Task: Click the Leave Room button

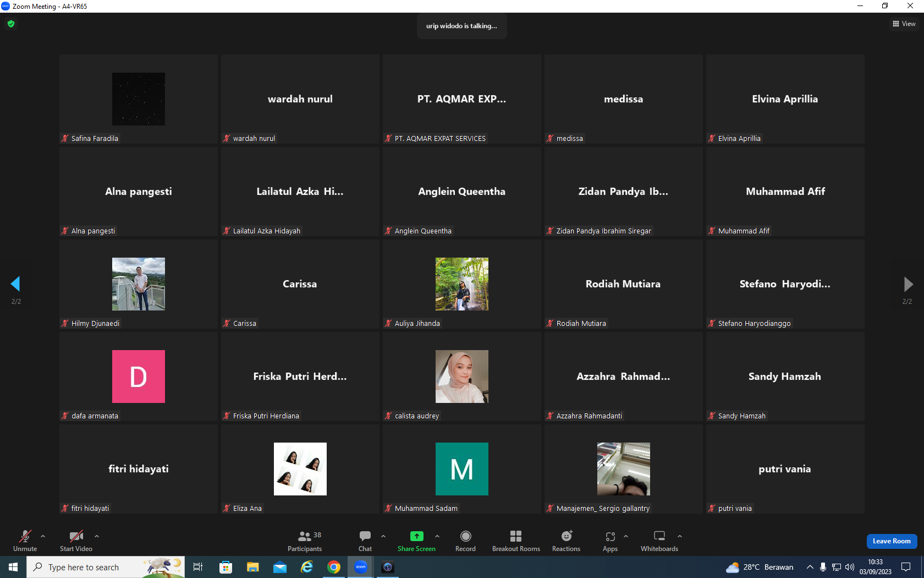Action: (x=892, y=541)
